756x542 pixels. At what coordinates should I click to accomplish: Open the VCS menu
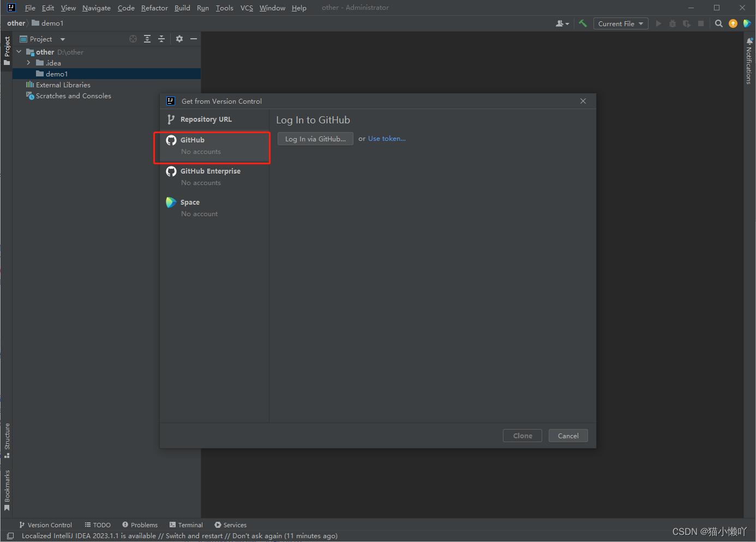[x=247, y=8]
